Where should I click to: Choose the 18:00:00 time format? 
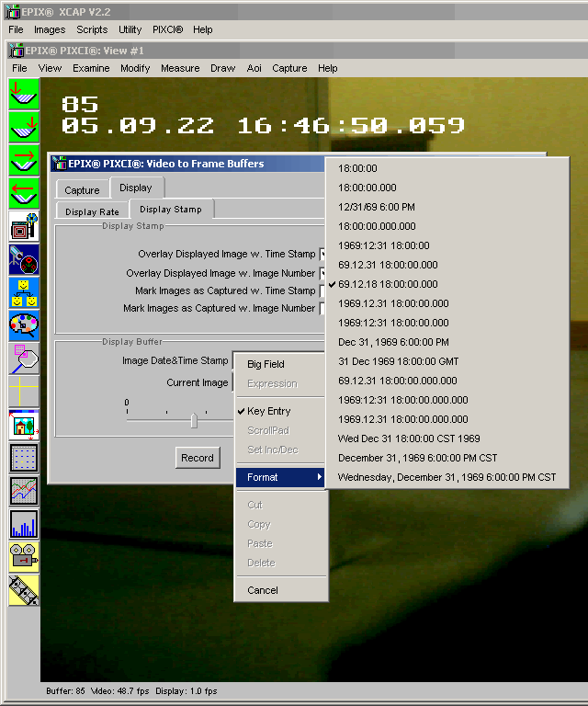click(447, 168)
